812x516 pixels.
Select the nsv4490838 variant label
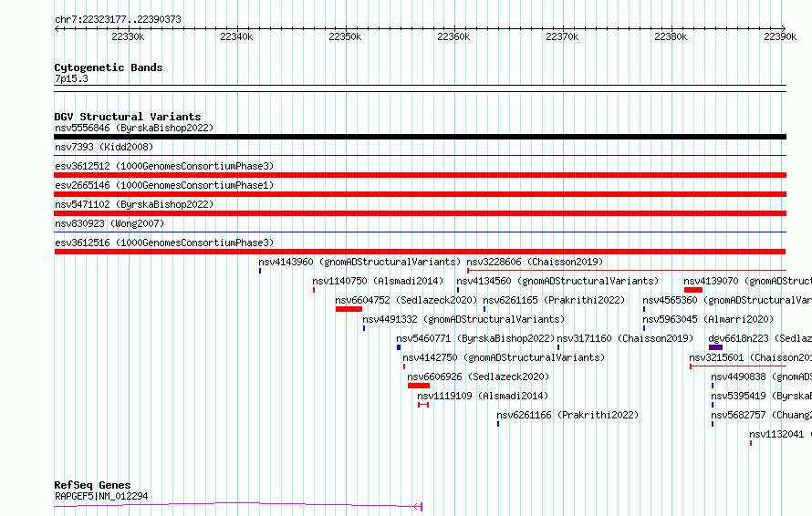[x=761, y=377]
